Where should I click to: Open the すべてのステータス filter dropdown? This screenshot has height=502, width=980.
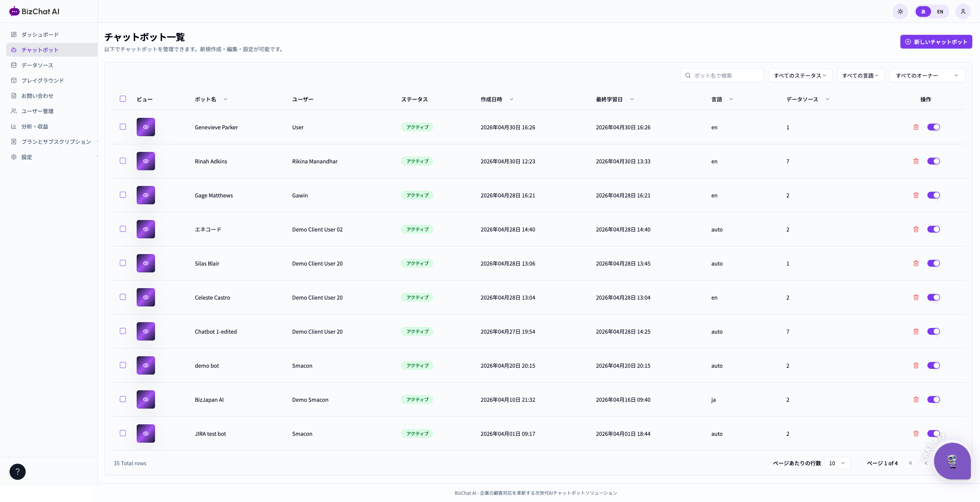pos(800,75)
